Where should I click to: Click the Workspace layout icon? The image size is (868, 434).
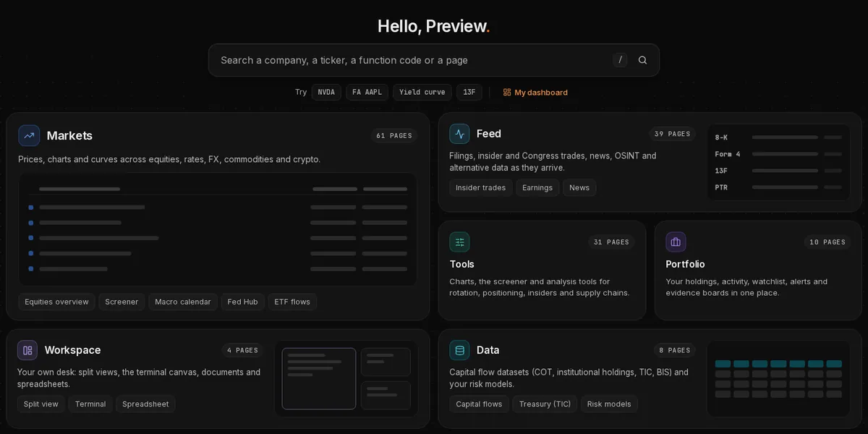[27, 350]
